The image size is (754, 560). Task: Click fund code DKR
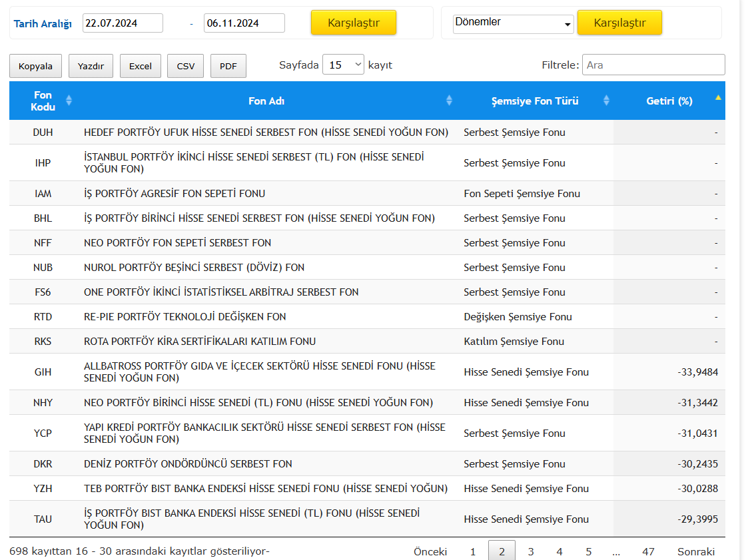tap(43, 464)
